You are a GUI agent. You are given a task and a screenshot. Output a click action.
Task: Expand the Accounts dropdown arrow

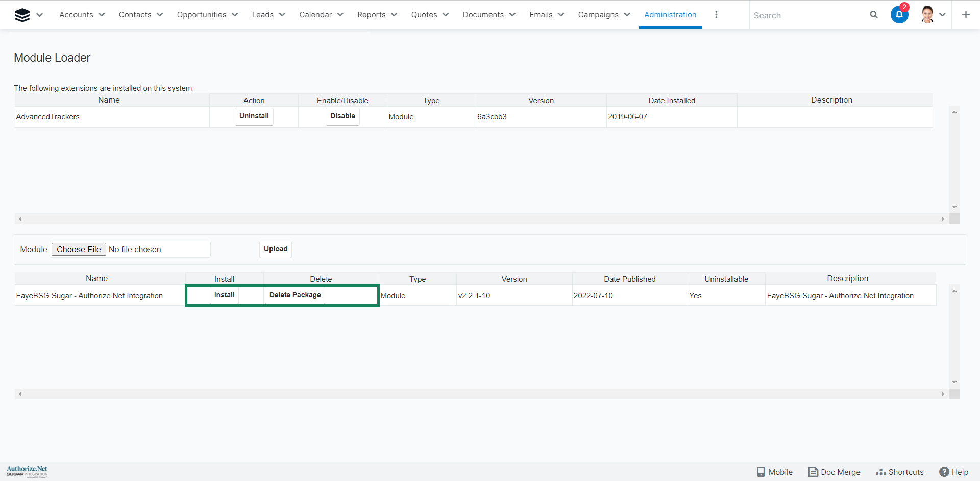click(x=102, y=15)
